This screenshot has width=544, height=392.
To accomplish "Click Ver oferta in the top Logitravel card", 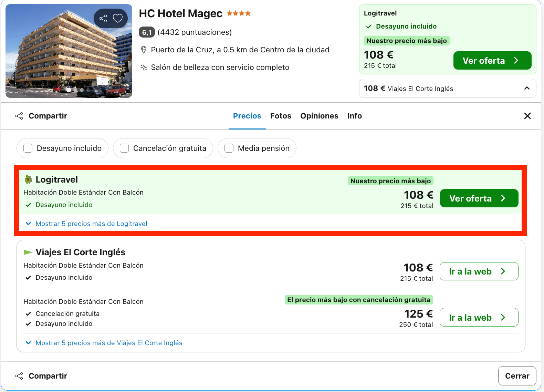I will (492, 61).
